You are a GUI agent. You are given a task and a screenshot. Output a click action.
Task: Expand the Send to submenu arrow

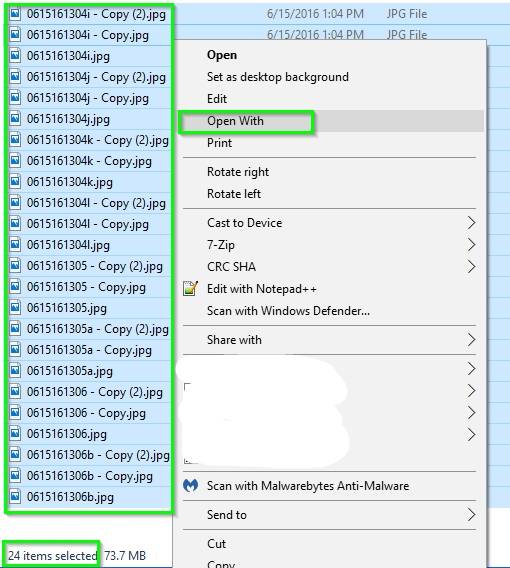tap(471, 515)
